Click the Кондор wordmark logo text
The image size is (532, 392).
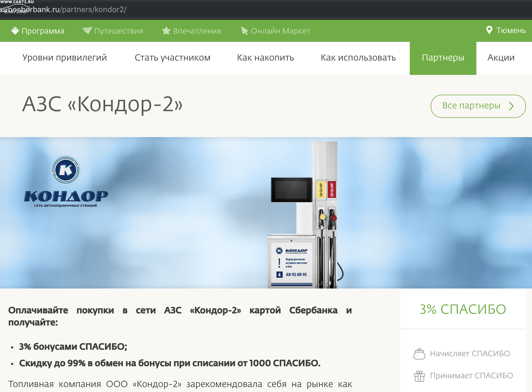(66, 196)
